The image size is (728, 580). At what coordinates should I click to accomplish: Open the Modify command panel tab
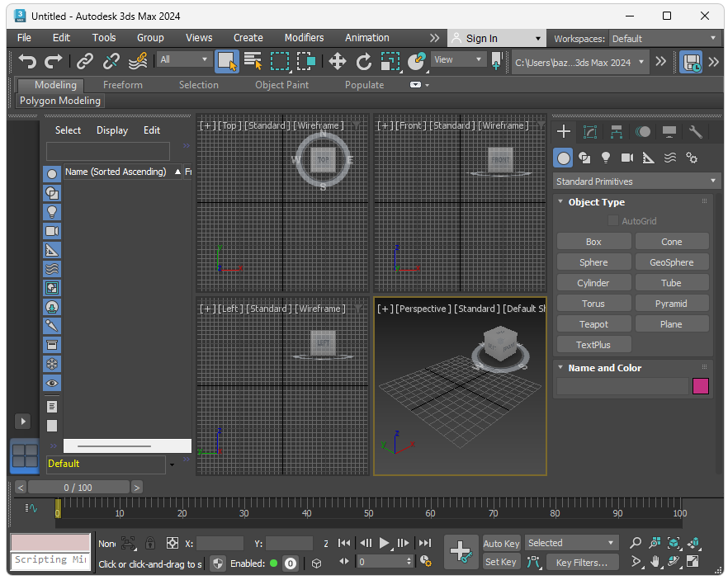[x=590, y=132]
